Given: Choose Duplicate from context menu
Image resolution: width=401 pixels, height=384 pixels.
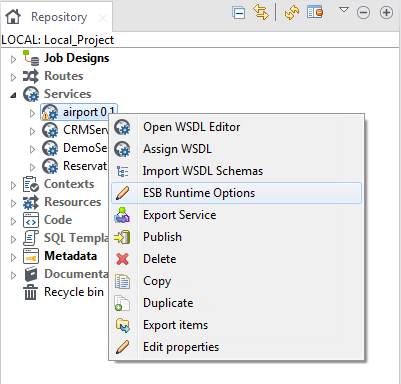Looking at the screenshot, I should [237, 303].
